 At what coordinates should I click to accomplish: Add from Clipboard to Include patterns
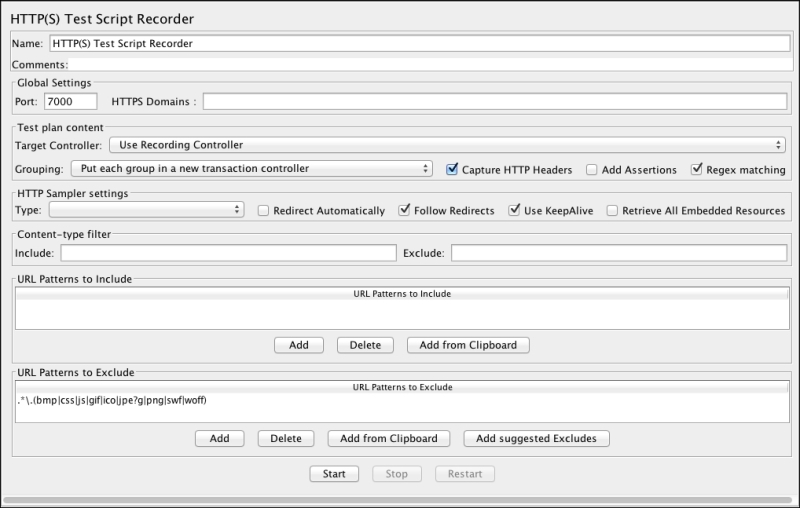click(x=468, y=345)
